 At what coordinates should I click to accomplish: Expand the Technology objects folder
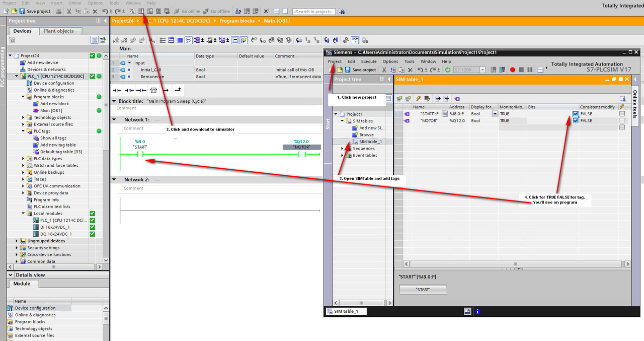[x=23, y=117]
